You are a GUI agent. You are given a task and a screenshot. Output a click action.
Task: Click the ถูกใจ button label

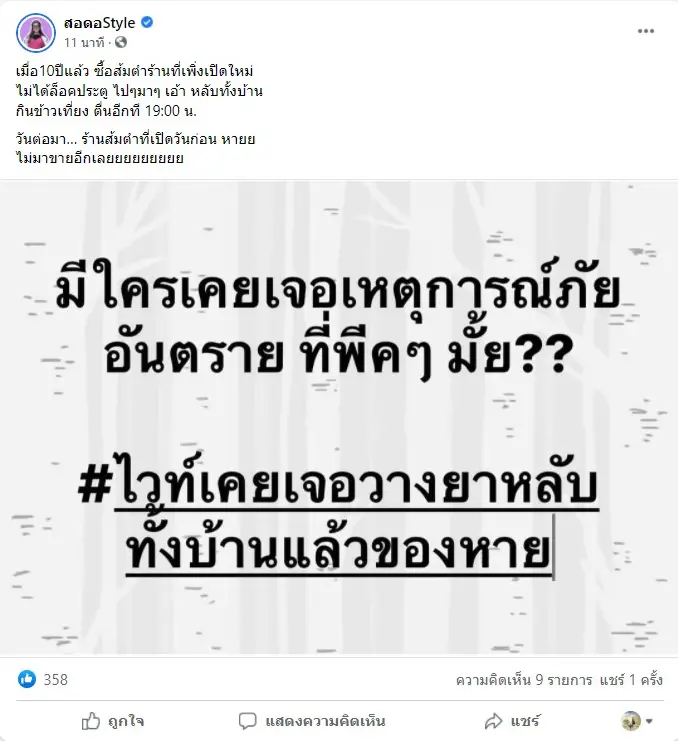(x=126, y=722)
